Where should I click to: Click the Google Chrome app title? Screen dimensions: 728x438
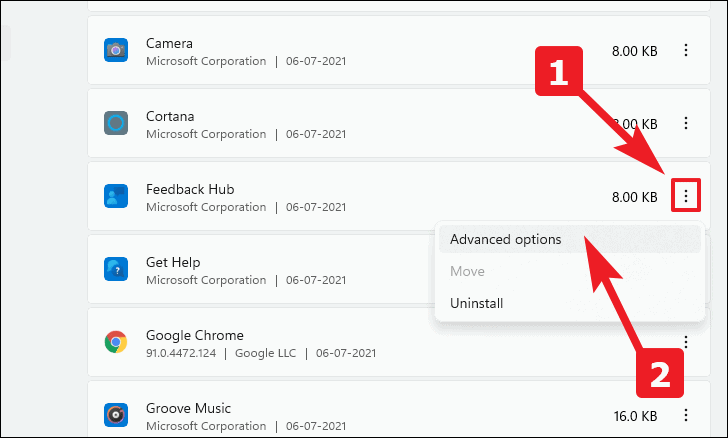point(195,335)
